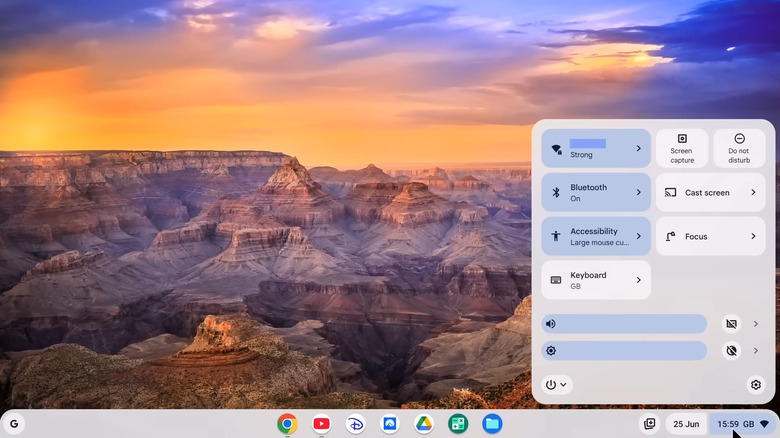This screenshot has height=438, width=780.
Task: Expand Cast screen device chevron
Action: point(753,192)
